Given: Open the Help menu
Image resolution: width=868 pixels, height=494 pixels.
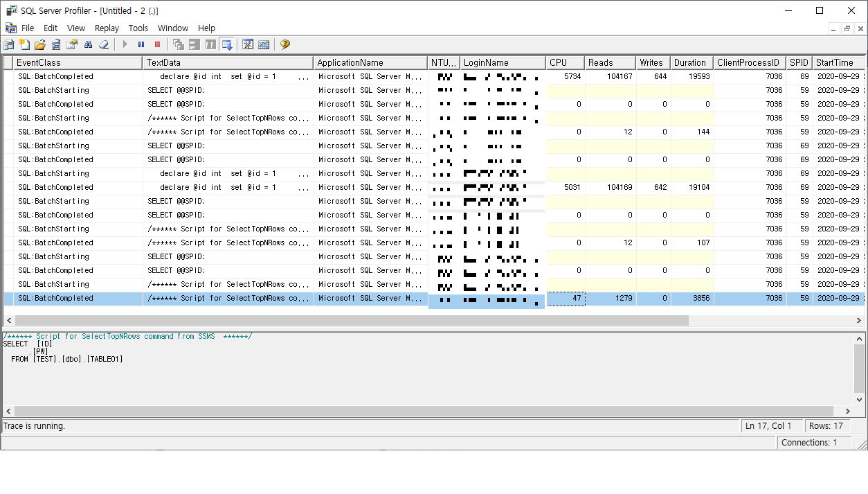Looking at the screenshot, I should [207, 28].
